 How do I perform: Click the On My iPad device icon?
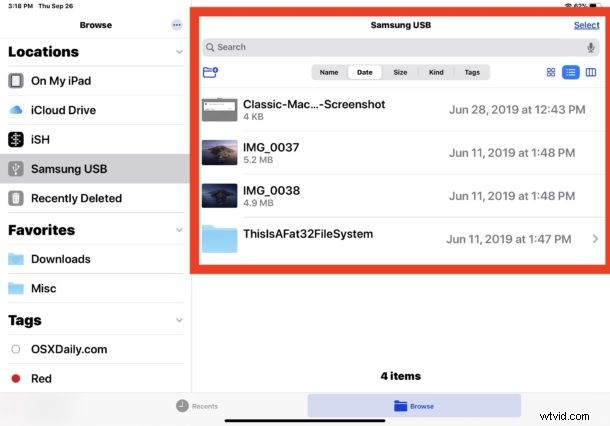(x=16, y=81)
